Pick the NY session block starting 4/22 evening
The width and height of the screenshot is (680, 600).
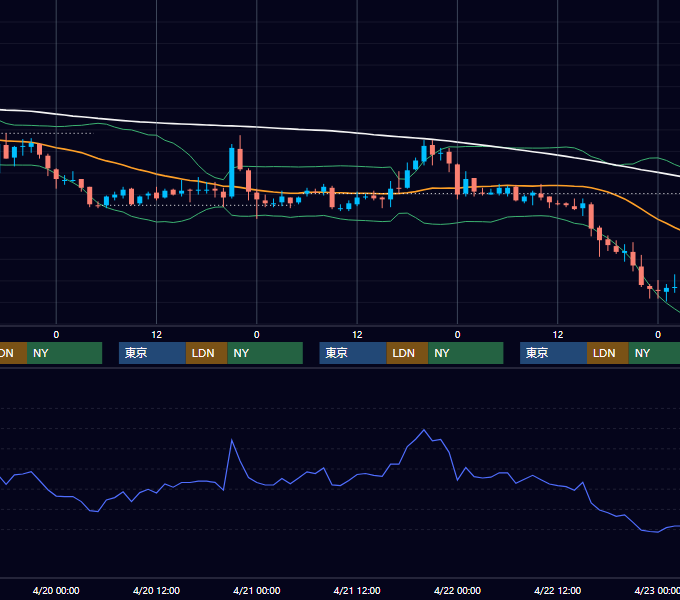pos(654,353)
